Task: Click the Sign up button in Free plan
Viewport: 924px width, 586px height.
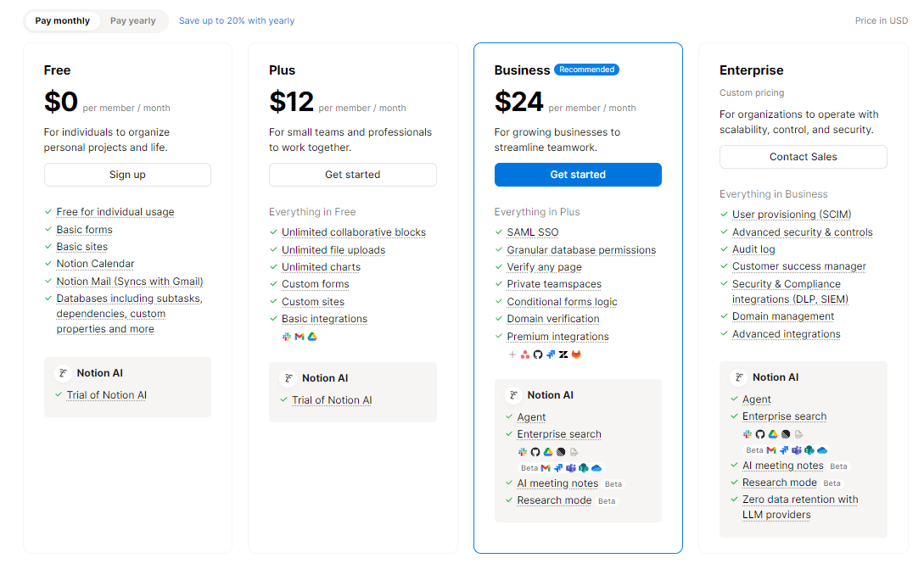Action: click(x=127, y=175)
